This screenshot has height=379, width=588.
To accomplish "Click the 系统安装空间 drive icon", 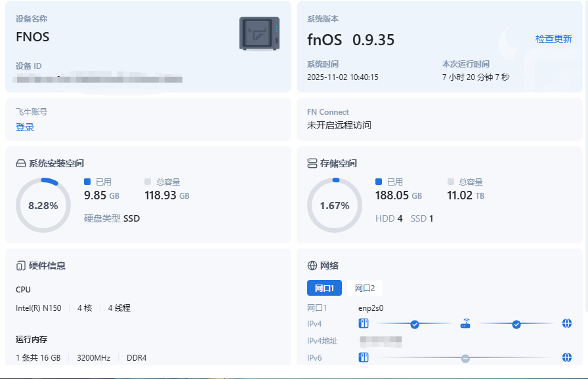I will 20,163.
